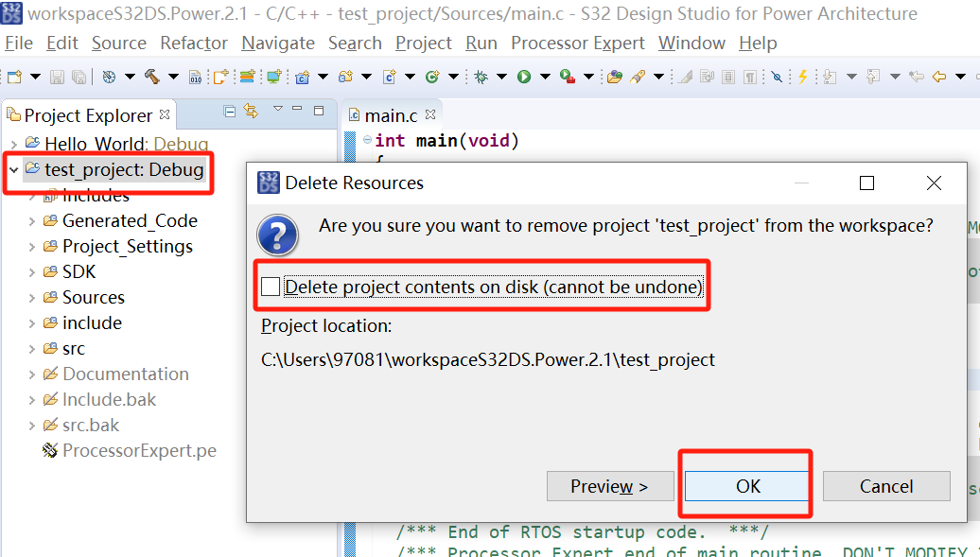Screen dimensions: 980x557
Task: Open the Navigate menu
Action: coord(278,44)
